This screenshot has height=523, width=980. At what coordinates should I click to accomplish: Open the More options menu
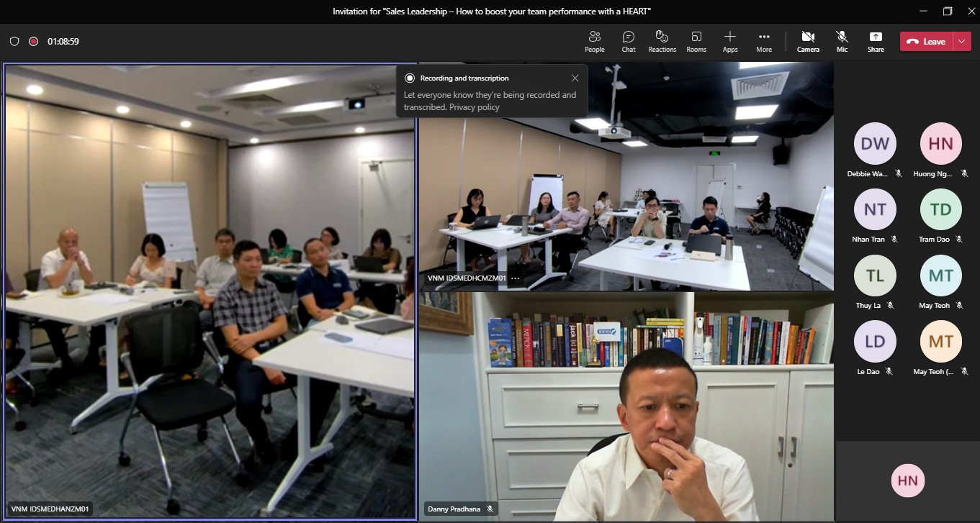[764, 42]
